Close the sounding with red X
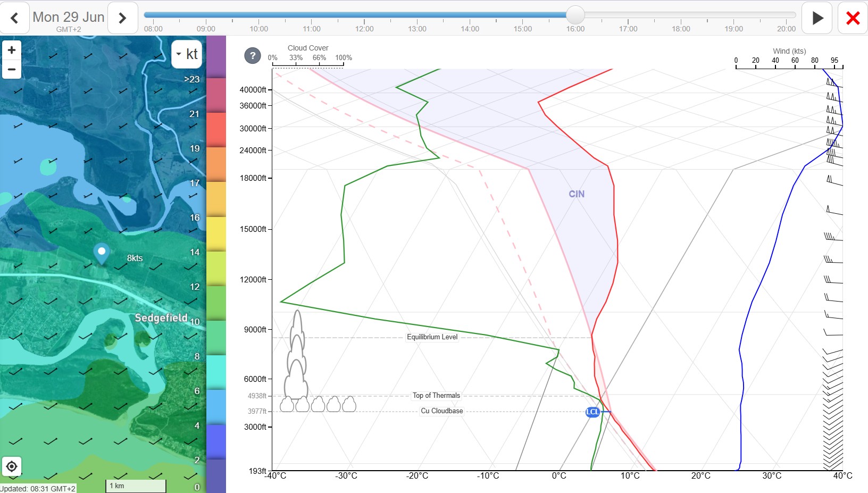 (x=853, y=18)
